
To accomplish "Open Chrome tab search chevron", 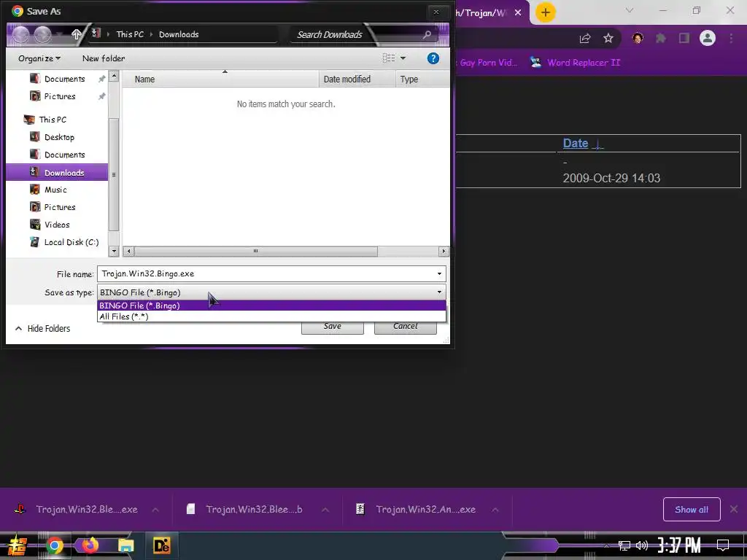I will (x=630, y=10).
